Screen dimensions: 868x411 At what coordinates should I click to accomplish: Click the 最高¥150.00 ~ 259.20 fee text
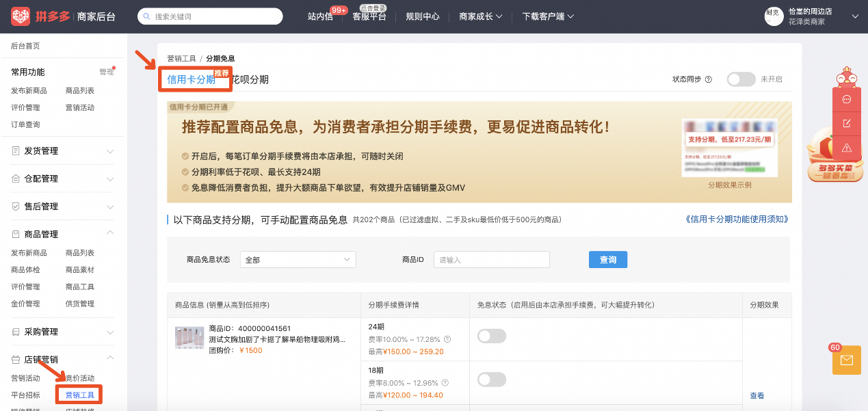pyautogui.click(x=406, y=352)
